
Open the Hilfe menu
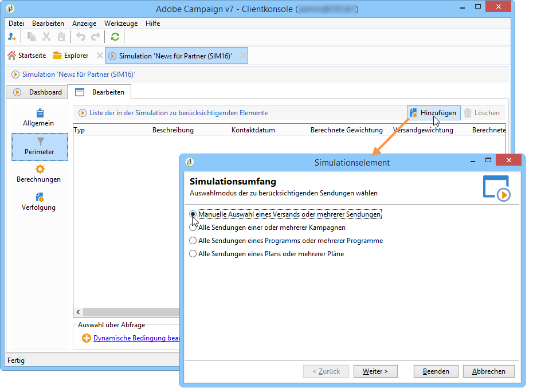[x=152, y=23]
